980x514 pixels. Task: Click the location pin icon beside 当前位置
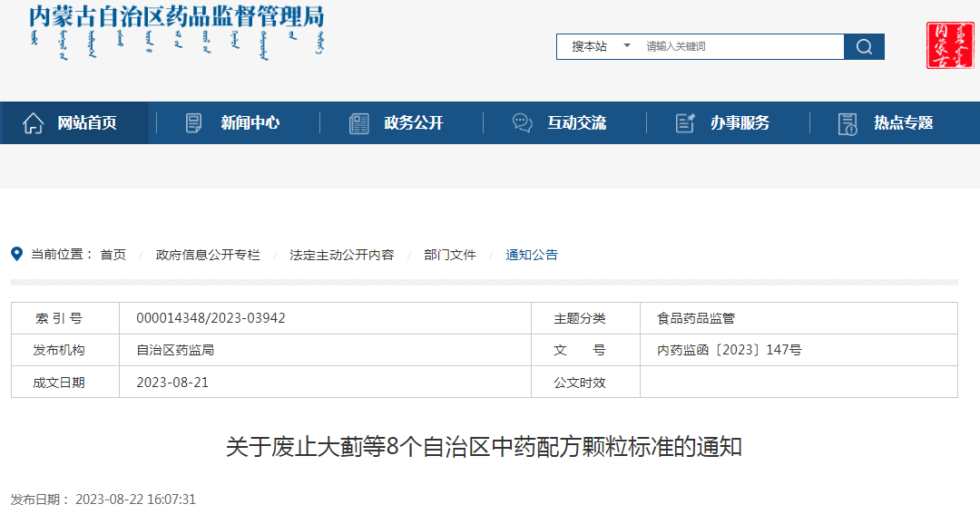point(17,254)
